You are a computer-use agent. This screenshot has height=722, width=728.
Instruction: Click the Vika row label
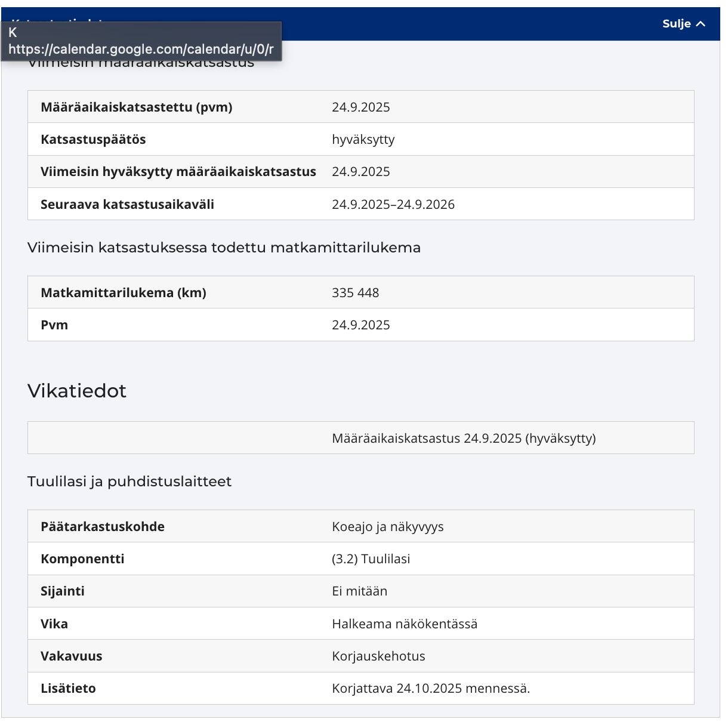pos(54,624)
